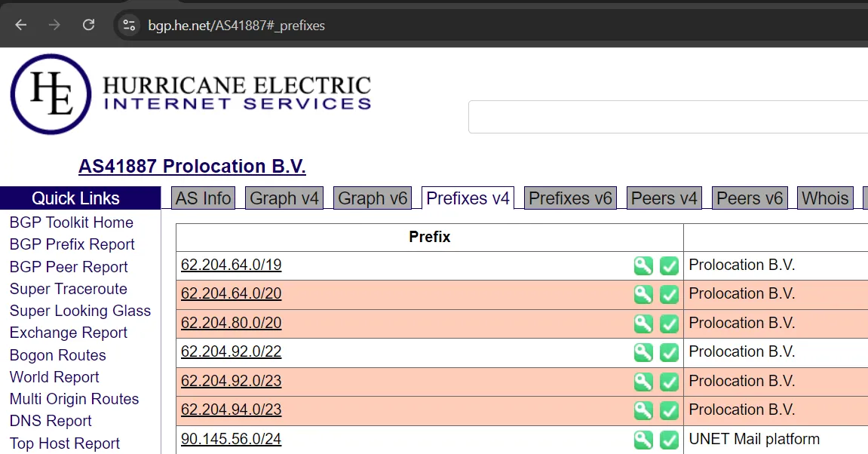Screen dimensions: 868x454
Task: Click the browser back arrow
Action: (x=21, y=25)
